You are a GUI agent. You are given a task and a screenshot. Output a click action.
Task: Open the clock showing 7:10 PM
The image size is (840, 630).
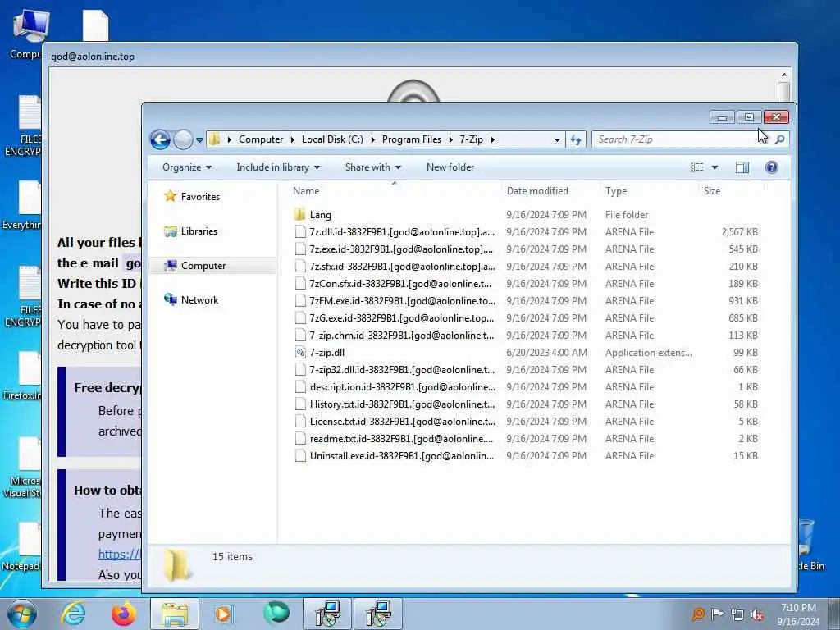(798, 614)
